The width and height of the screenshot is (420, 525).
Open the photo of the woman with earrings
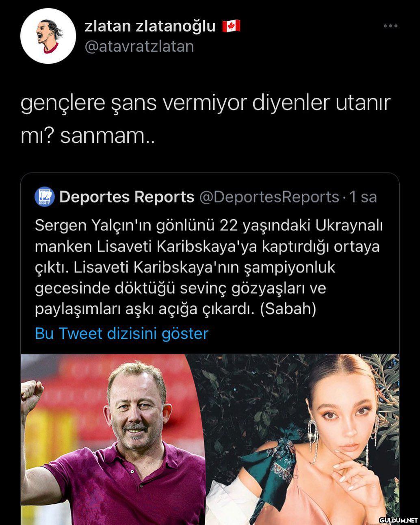(303, 439)
